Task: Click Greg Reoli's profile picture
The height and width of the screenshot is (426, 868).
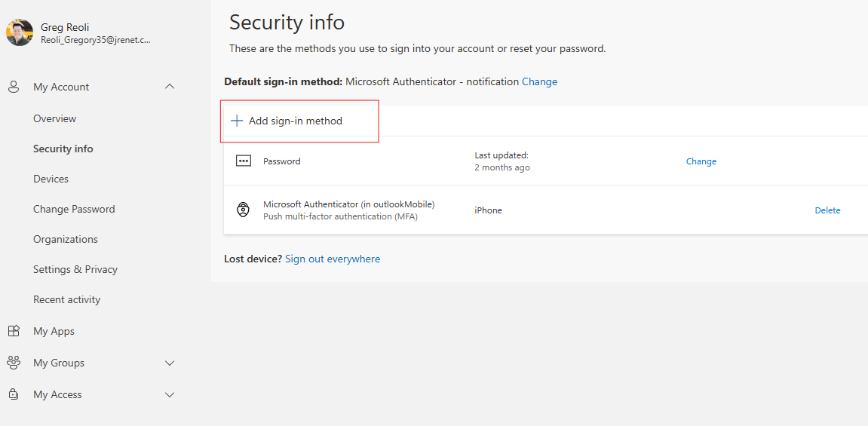Action: (20, 32)
